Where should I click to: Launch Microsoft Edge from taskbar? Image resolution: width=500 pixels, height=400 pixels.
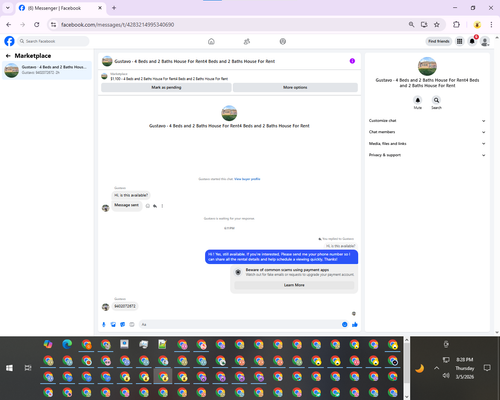[67, 344]
